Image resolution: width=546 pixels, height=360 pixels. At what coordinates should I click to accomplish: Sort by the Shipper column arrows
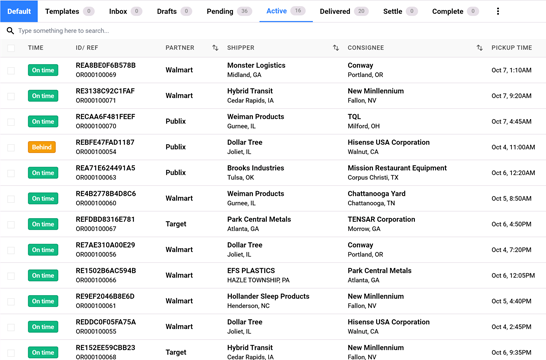click(336, 48)
